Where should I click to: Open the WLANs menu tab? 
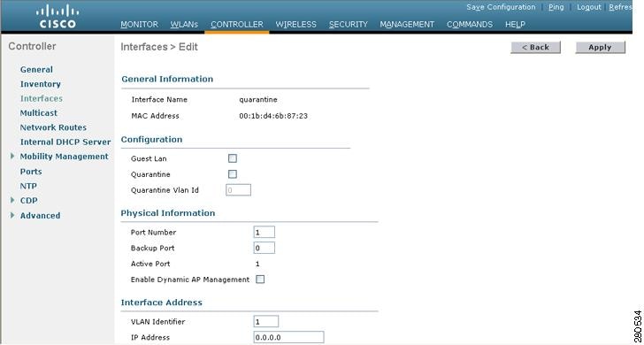tap(184, 24)
